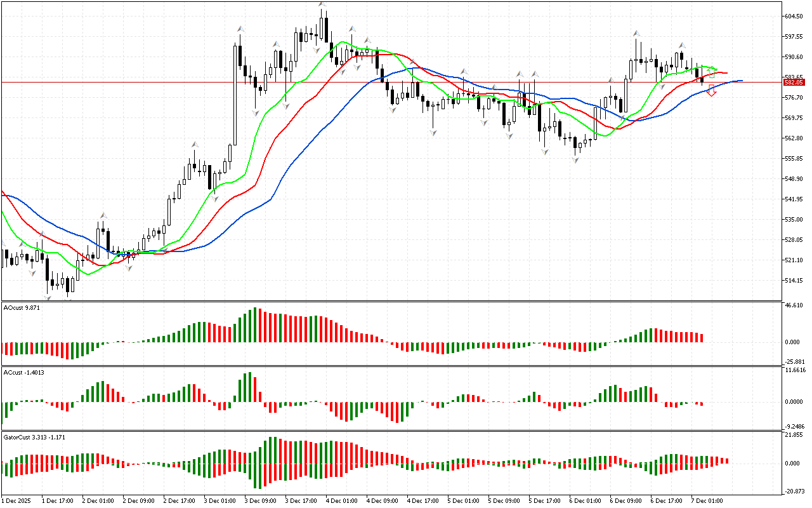Click the ACcust -1.4013 indicator label
This screenshot has height=508, width=812.
point(23,372)
